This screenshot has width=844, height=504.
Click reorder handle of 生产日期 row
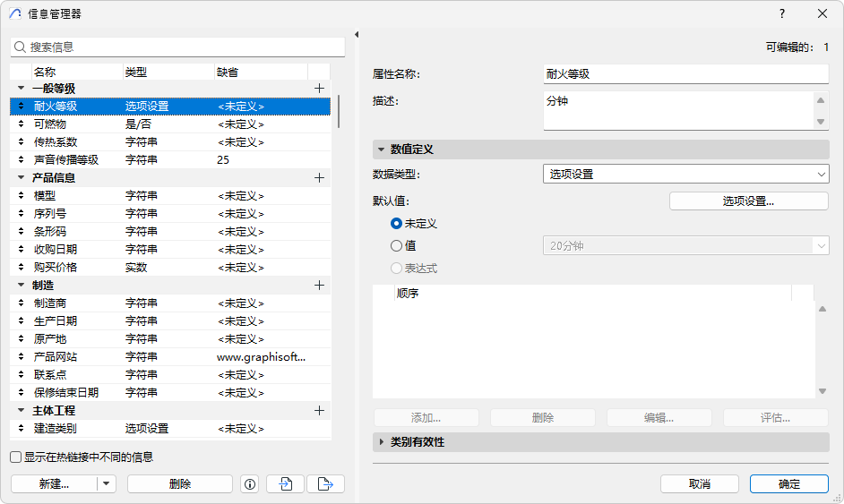point(21,321)
